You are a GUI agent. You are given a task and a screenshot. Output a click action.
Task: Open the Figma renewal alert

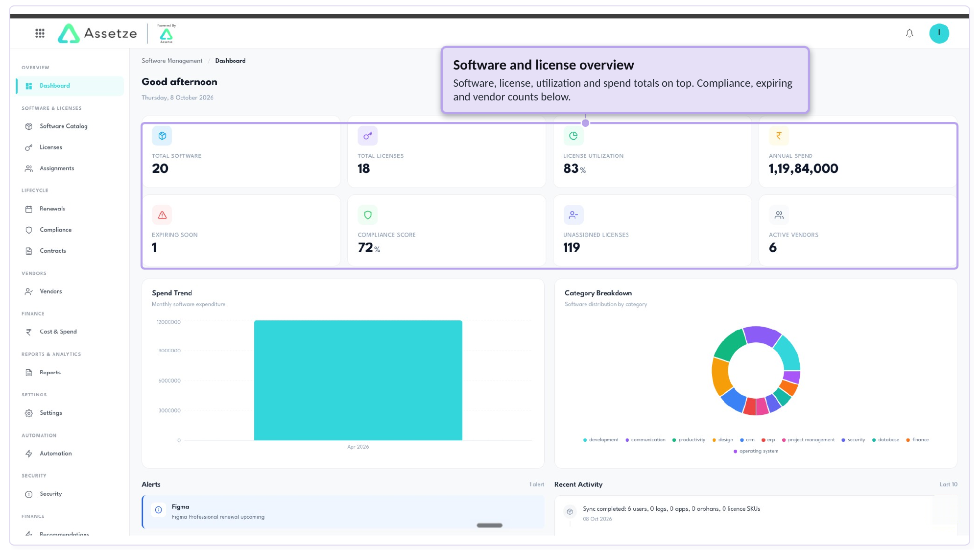pos(343,512)
